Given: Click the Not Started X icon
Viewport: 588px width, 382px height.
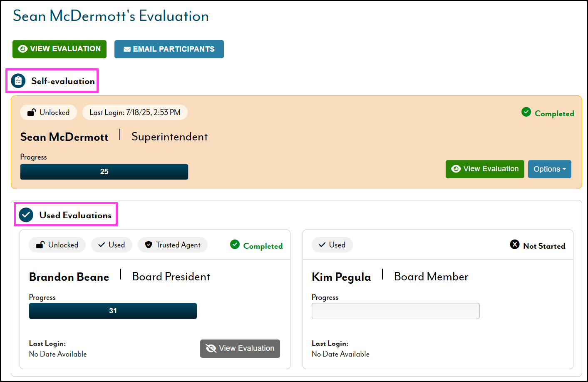Looking at the screenshot, I should (x=515, y=245).
